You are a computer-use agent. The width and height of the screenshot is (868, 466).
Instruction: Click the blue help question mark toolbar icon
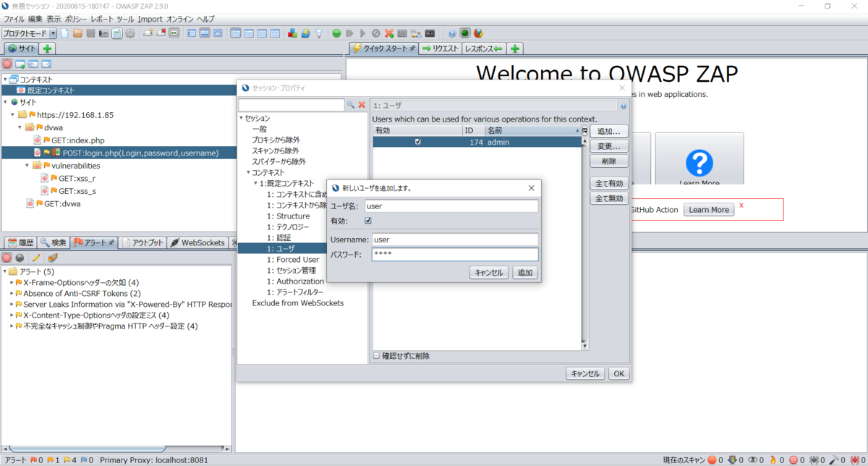click(452, 33)
